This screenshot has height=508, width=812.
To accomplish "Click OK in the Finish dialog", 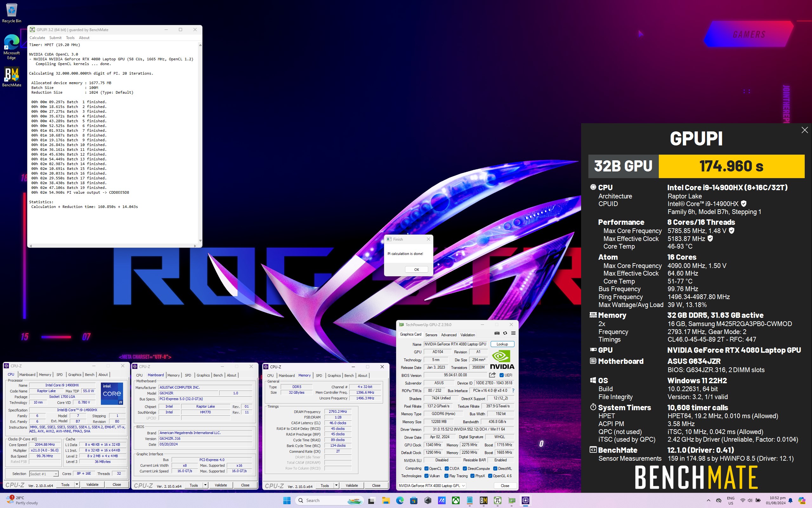I will pyautogui.click(x=416, y=270).
